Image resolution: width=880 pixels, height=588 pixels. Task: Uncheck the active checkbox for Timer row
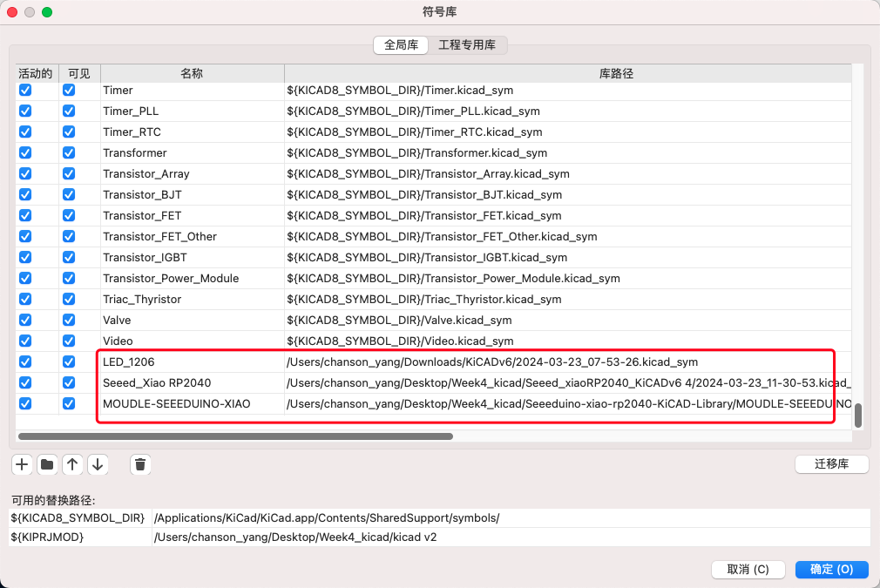pos(25,90)
